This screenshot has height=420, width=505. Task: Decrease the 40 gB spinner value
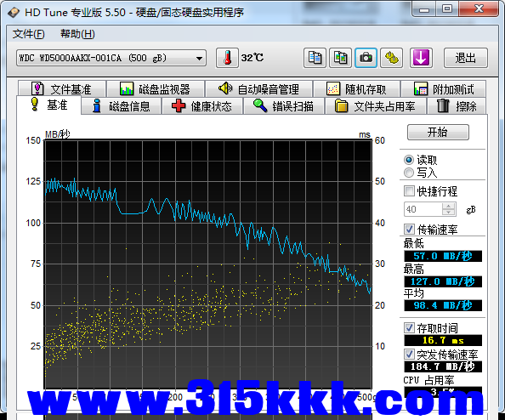point(448,212)
